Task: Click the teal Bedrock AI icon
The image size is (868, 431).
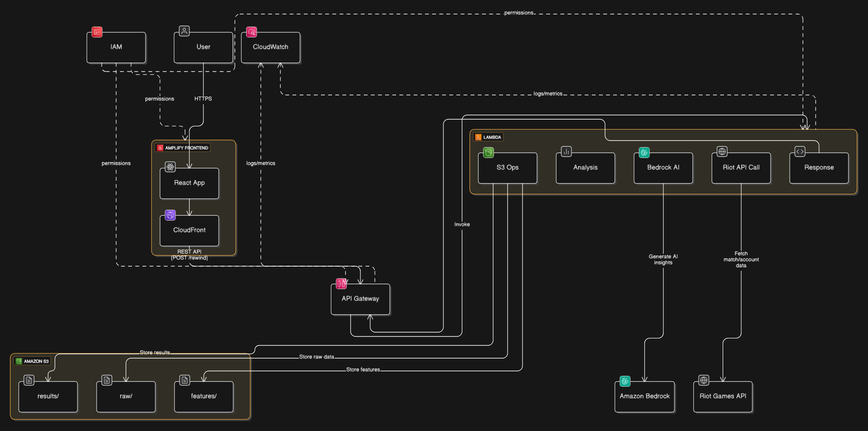Action: coord(644,152)
